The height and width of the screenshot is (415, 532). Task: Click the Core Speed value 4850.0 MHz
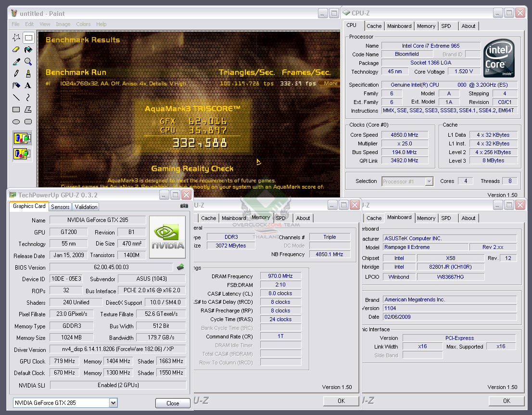[405, 135]
